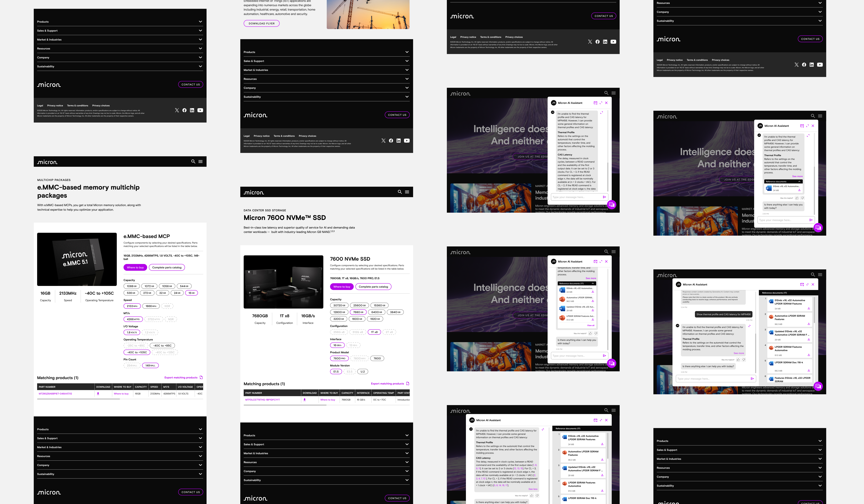Click the 'View all' reference documents link

pyautogui.click(x=591, y=325)
